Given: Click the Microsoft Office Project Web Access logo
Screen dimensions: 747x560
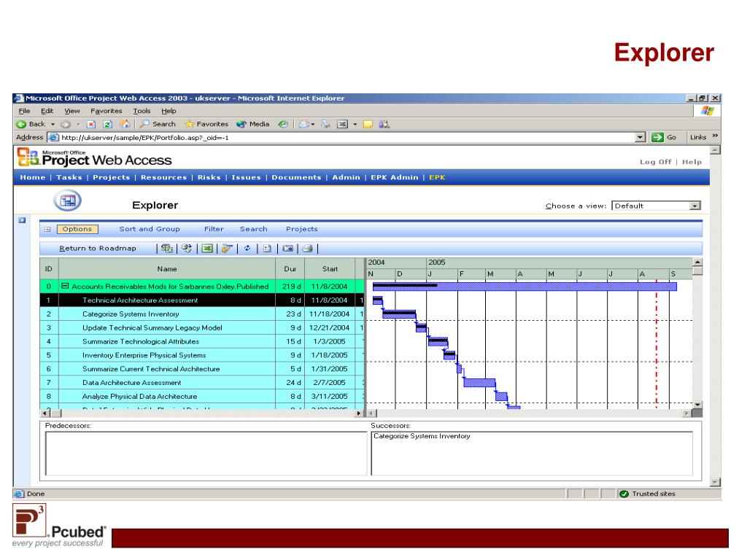Looking at the screenshot, I should point(94,157).
